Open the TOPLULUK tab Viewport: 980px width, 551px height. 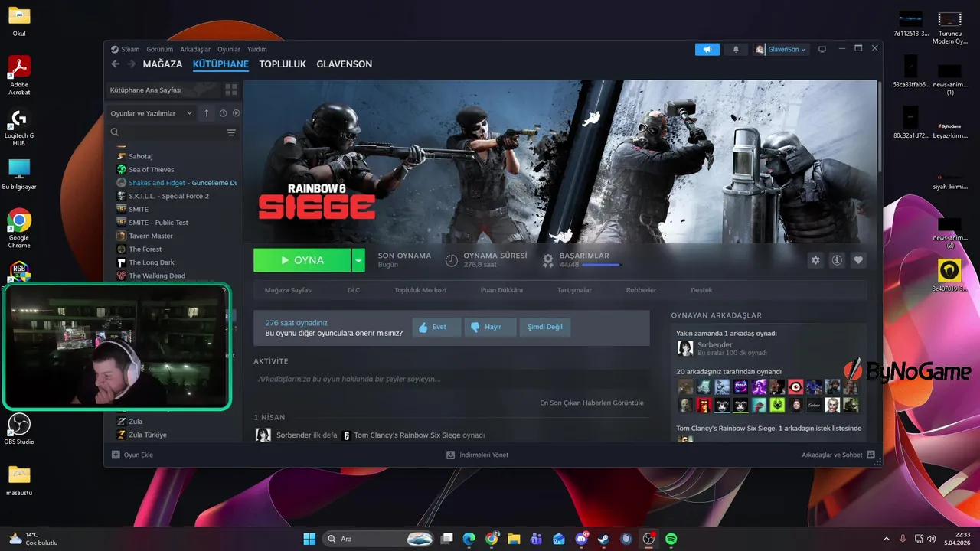283,64
